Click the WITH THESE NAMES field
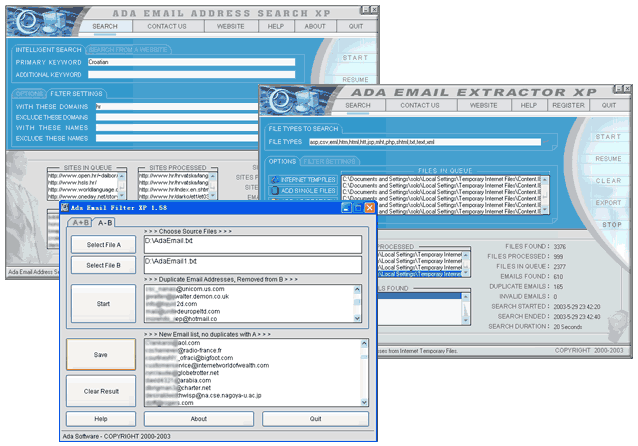The width and height of the screenshot is (638, 446). 177,128
